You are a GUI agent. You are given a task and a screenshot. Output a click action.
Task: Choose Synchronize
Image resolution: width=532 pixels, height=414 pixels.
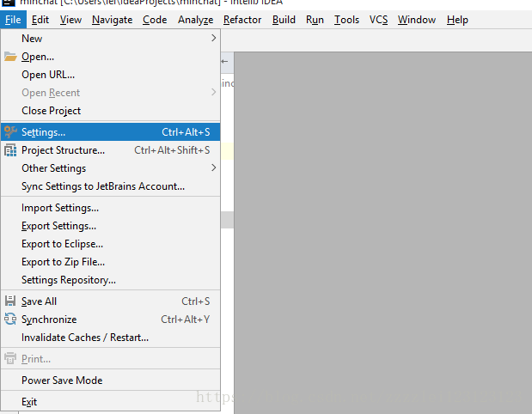point(110,320)
